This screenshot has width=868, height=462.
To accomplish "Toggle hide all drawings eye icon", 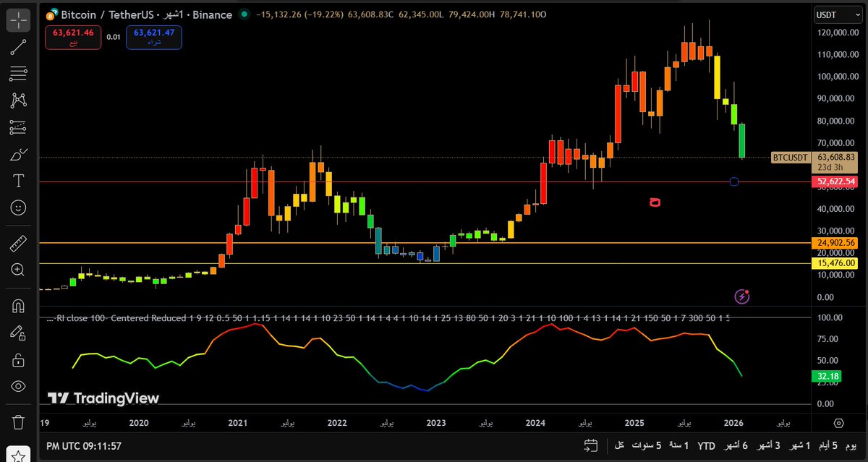I will pyautogui.click(x=18, y=386).
